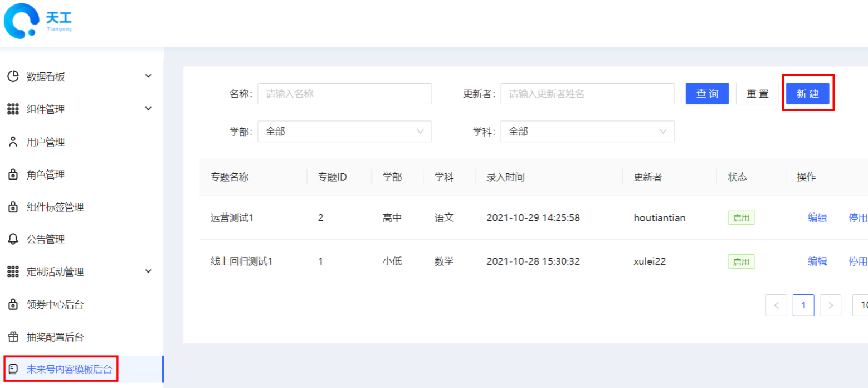The height and width of the screenshot is (388, 868).
Task: Go to pagination page 1
Action: pos(803,305)
